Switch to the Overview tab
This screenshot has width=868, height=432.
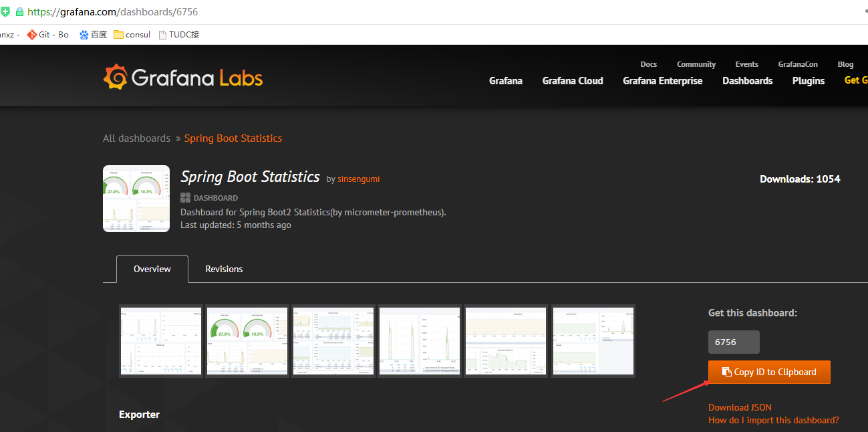click(152, 269)
